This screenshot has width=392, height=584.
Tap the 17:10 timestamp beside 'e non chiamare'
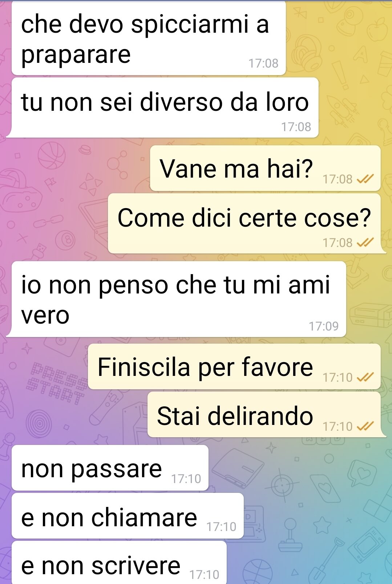[221, 527]
